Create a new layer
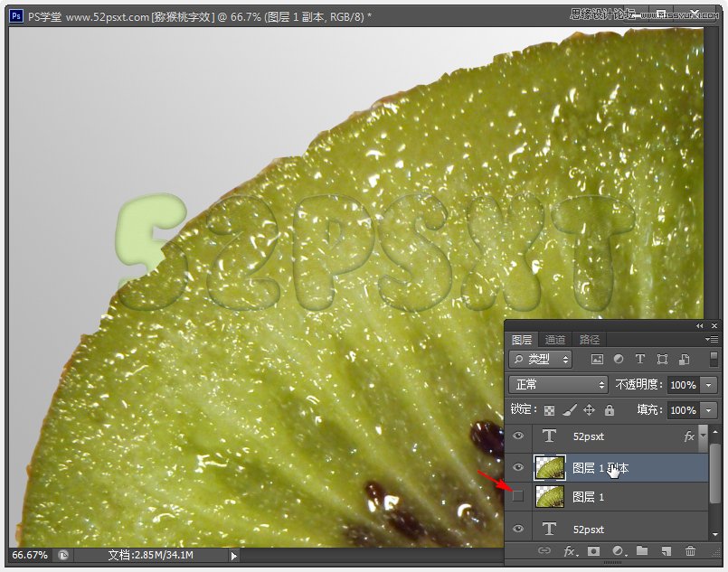Screen dimensions: 728x572 [x=665, y=550]
